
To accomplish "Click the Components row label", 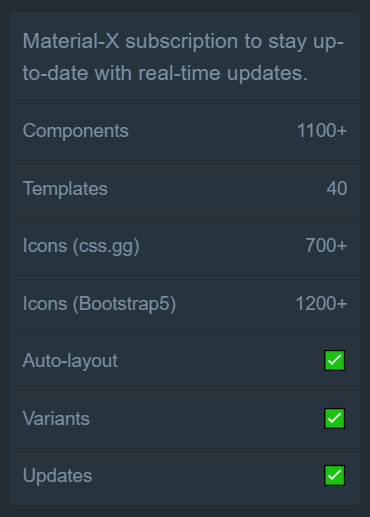I will 76,130.
